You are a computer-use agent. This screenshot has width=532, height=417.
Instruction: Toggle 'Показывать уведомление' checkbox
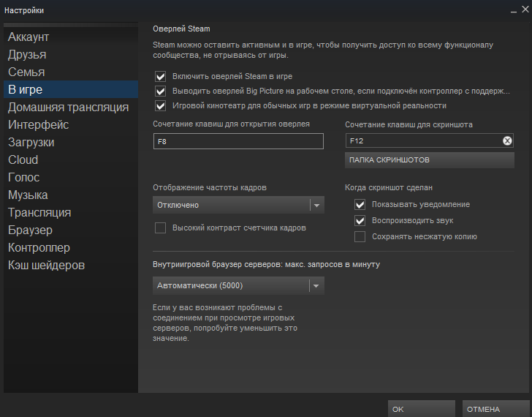360,204
